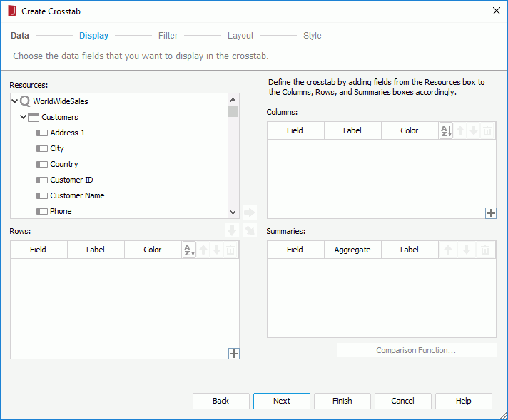Click the Field header in Rows table
The image size is (508, 420).
coord(39,250)
